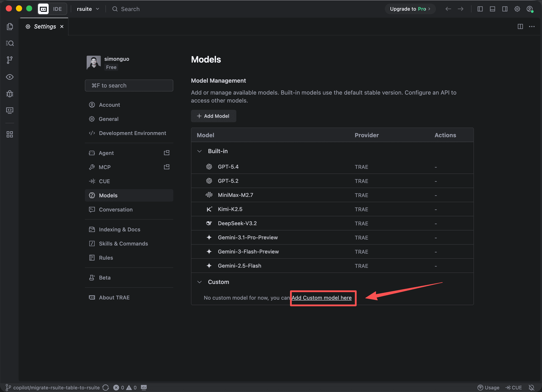Open the MCP settings section

click(129, 167)
